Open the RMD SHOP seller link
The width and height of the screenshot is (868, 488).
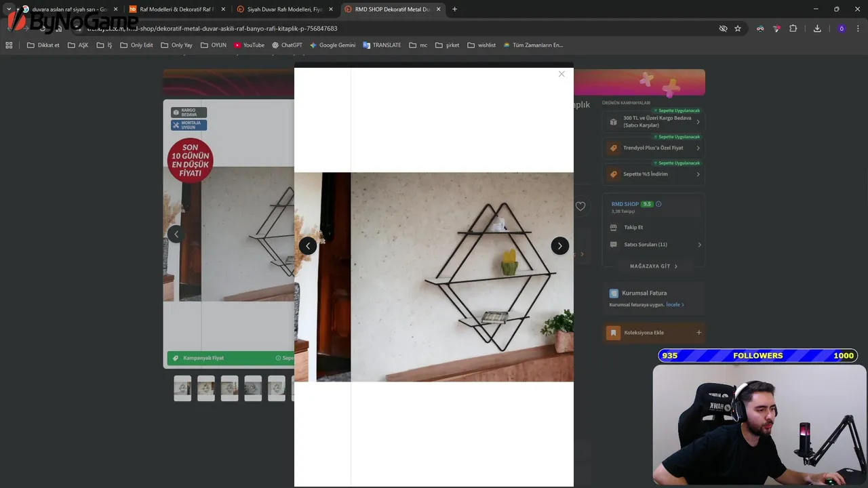(625, 204)
